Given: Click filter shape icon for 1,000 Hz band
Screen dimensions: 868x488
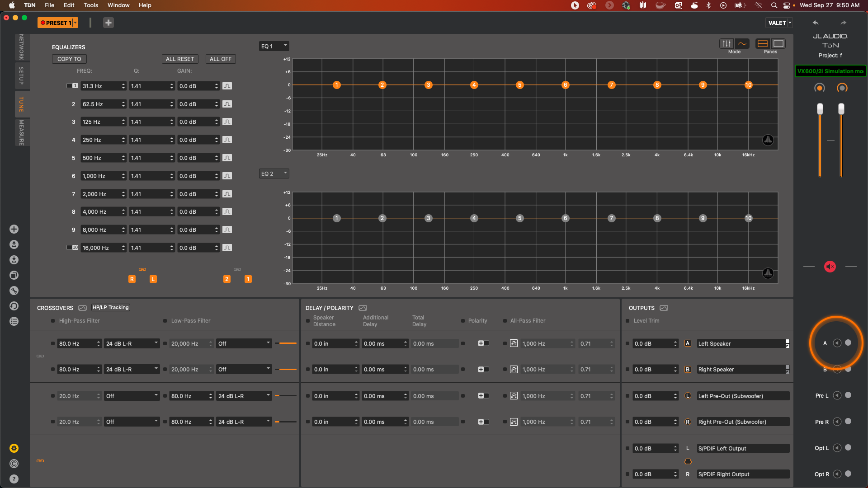Looking at the screenshot, I should 227,176.
